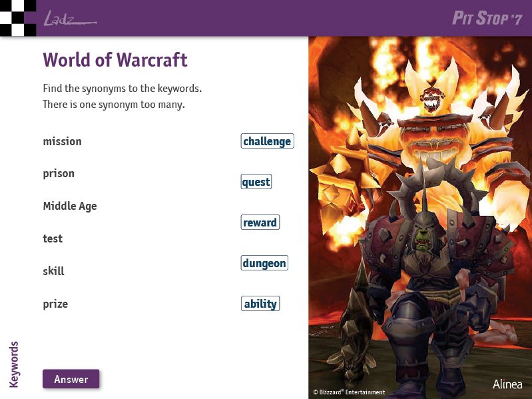The width and height of the screenshot is (532, 399).
Task: Click the keyword 'prison'
Action: click(59, 174)
